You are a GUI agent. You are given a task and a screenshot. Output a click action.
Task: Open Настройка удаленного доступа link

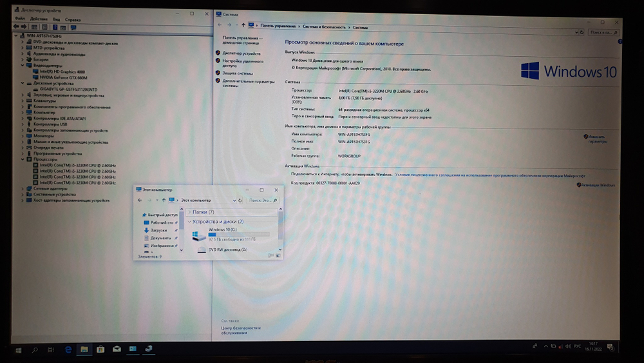pos(243,63)
